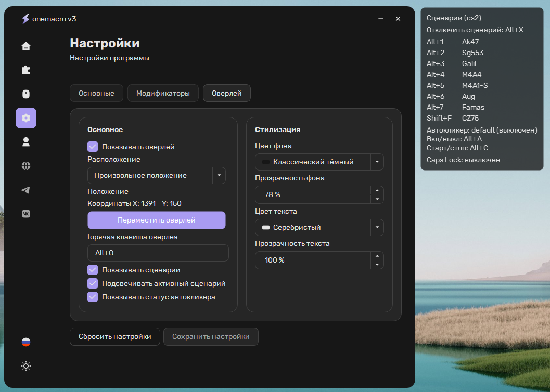
Task: Switch to the Модификаторы tab
Action: pyautogui.click(x=163, y=94)
